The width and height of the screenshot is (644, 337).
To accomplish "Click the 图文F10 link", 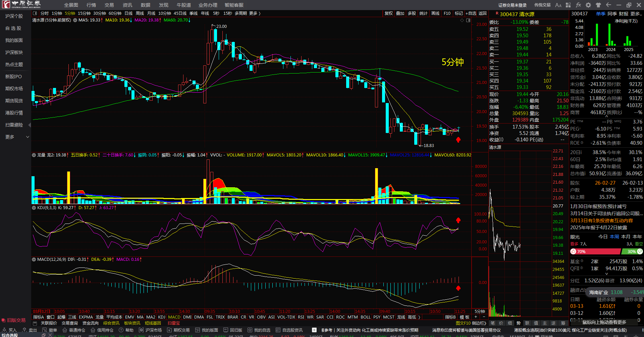I will tap(463, 323).
